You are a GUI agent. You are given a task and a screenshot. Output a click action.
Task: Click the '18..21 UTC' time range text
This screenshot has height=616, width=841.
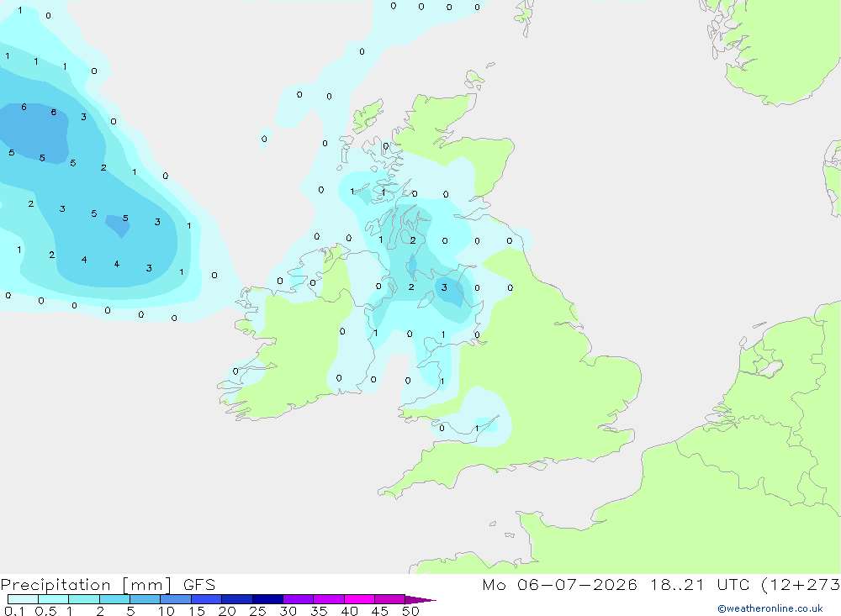point(700,585)
